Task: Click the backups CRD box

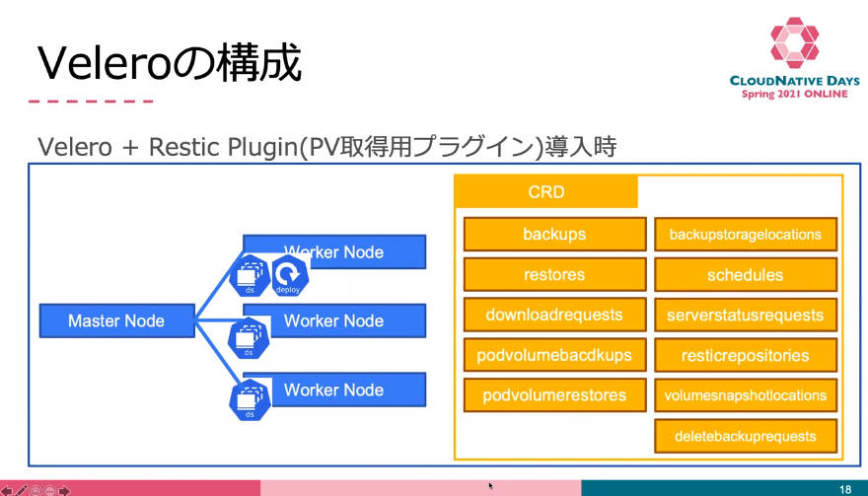Action: 554,234
